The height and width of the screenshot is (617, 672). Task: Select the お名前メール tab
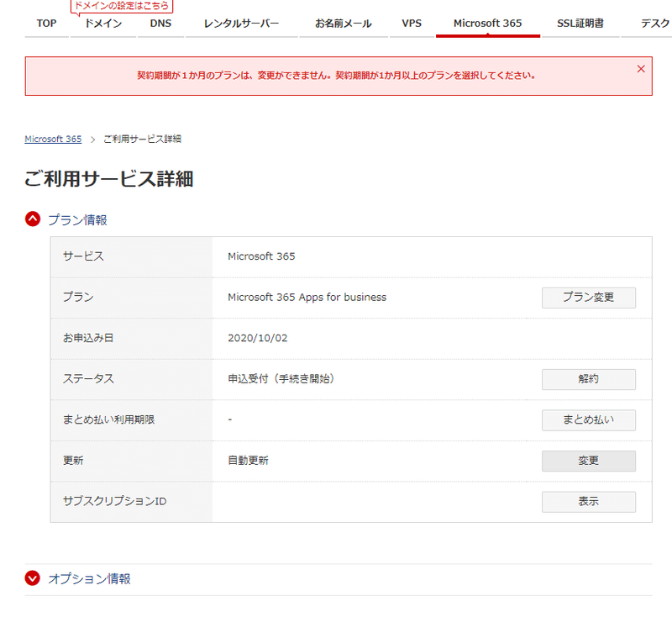(x=344, y=24)
